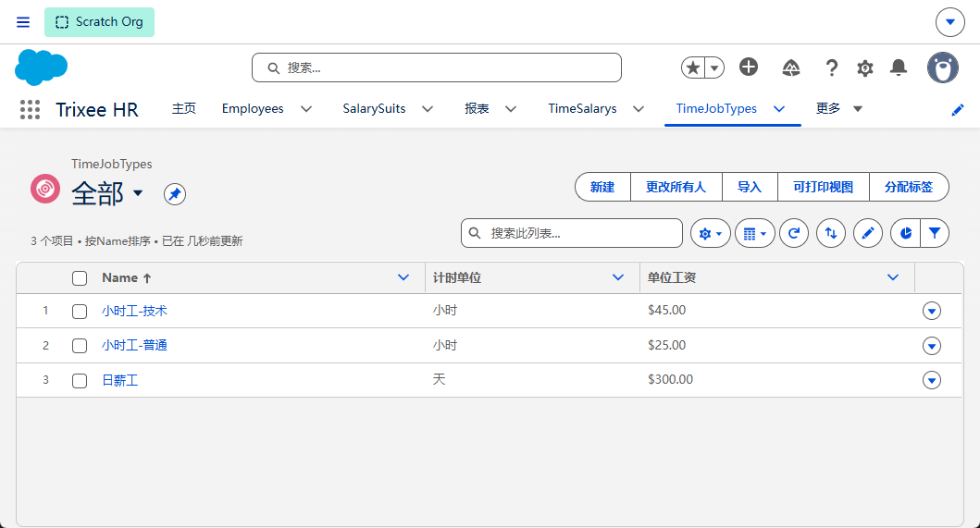Expand the SalarySuits tab chevron
This screenshot has width=980, height=528.
click(x=428, y=109)
